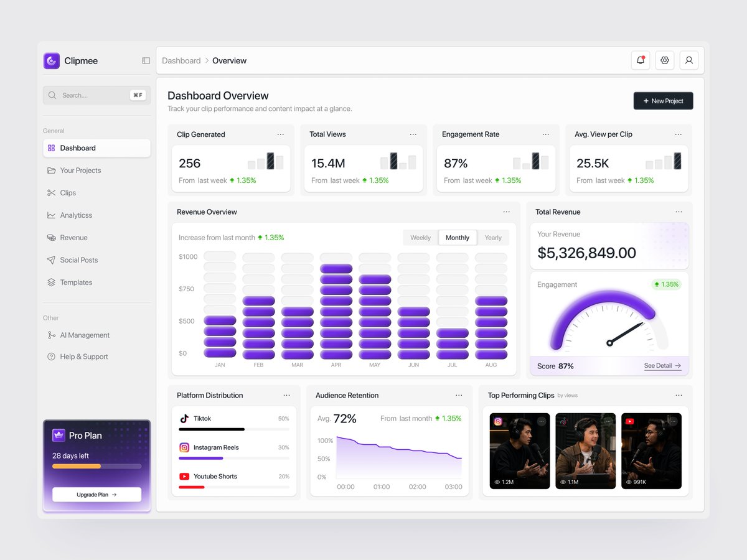
Task: Open Revenue Overview options menu
Action: (x=507, y=212)
